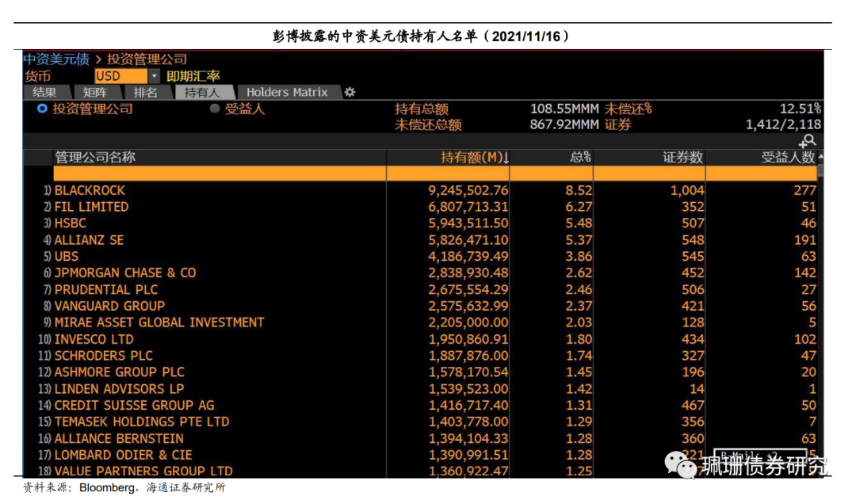Select the ALLIANZ SE row
Image resolution: width=856 pixels, height=504 pixels.
point(420,239)
